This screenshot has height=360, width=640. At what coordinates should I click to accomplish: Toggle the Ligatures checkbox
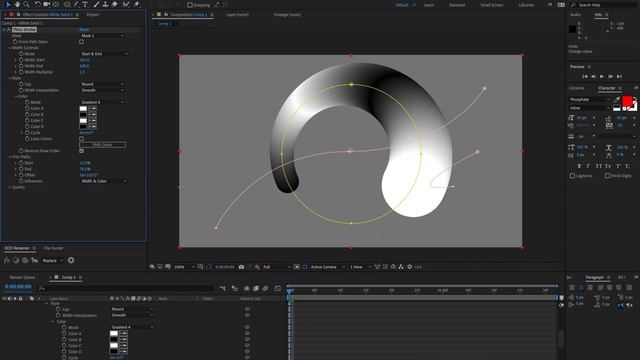(572, 176)
